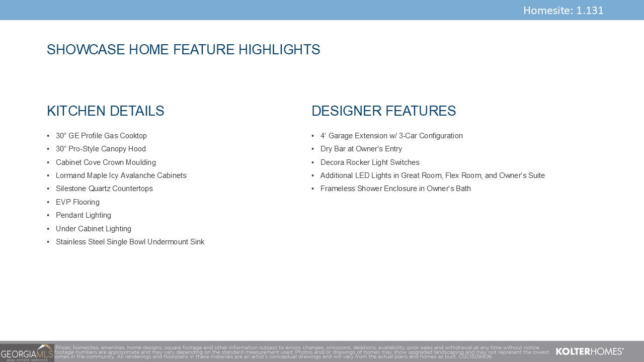Click the Kolter Homes logo

coord(589,351)
